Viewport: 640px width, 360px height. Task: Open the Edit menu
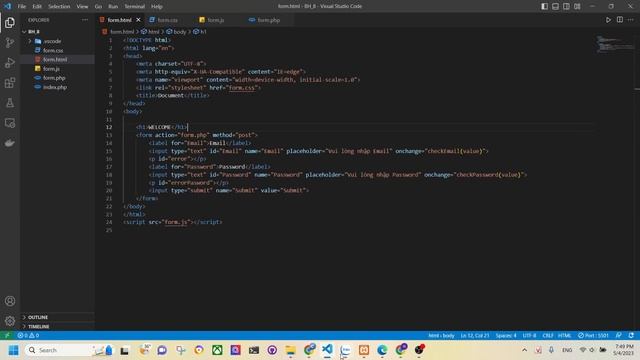37,6
